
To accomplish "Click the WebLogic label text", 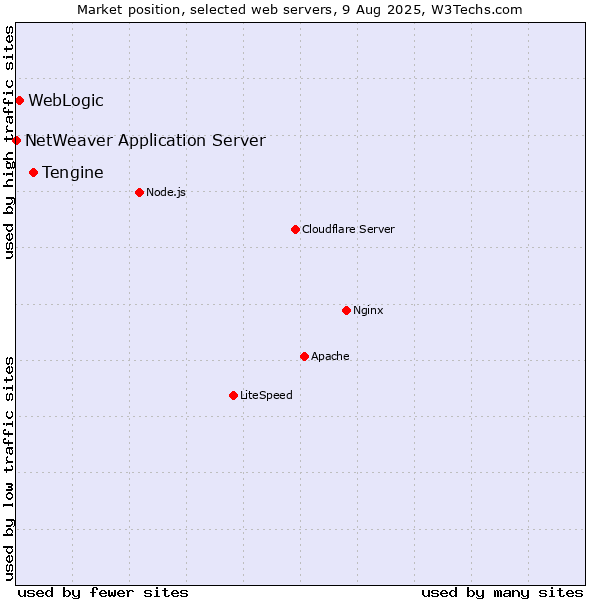I will (x=66, y=101).
